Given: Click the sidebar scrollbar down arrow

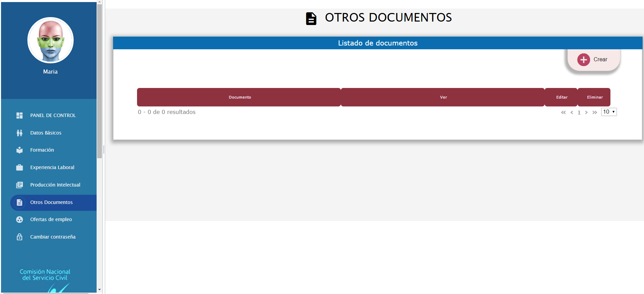Looking at the screenshot, I should click(x=99, y=290).
